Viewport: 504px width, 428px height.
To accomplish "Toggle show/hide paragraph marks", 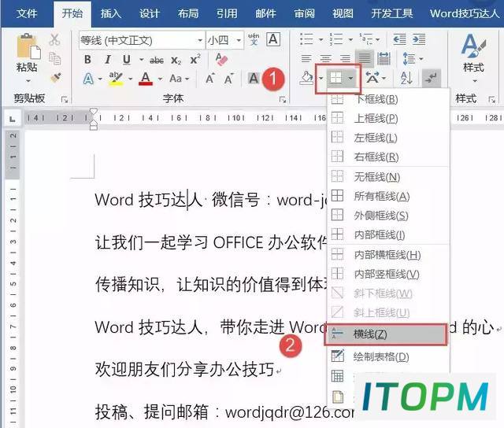I will click(431, 78).
